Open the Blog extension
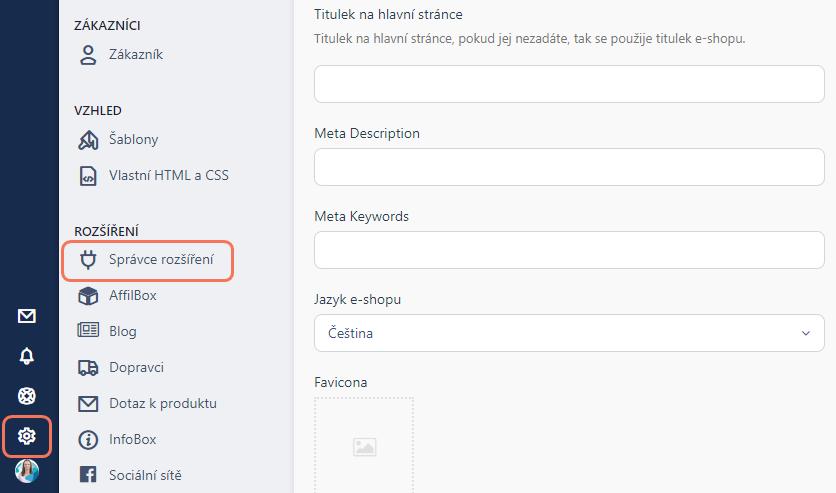This screenshot has width=836, height=493. pyautogui.click(x=123, y=331)
